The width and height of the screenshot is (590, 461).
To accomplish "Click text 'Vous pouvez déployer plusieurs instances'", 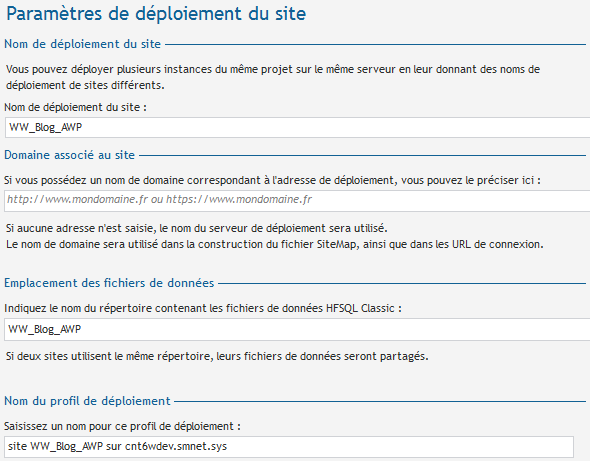I will [x=273, y=77].
